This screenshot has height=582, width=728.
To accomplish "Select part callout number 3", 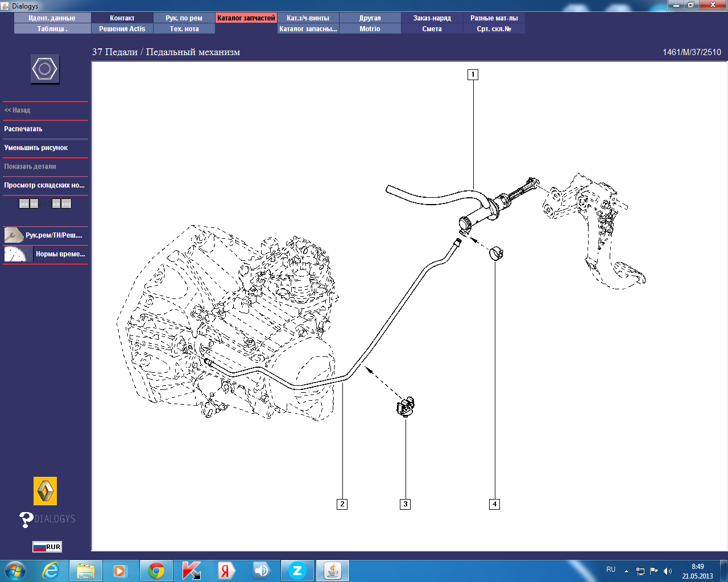I will coord(405,504).
